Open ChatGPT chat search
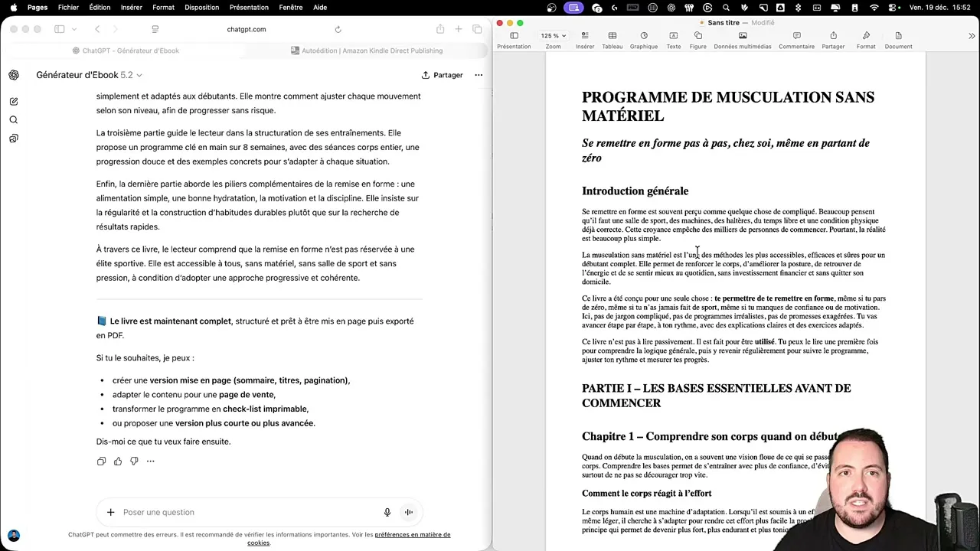The image size is (980, 551). coord(13,119)
